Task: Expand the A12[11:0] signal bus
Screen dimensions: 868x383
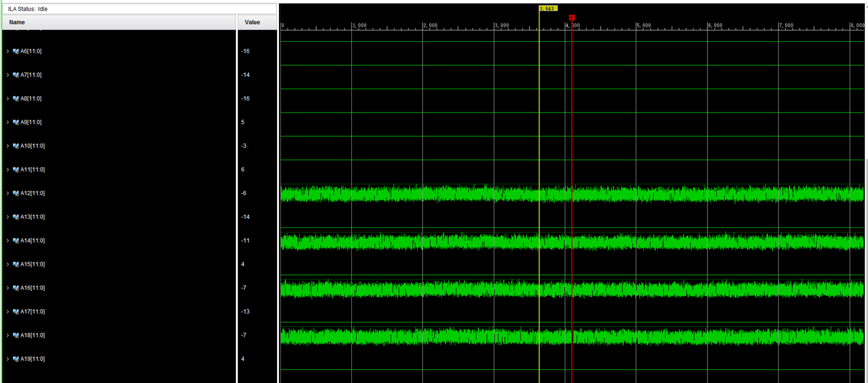Action: 8,194
